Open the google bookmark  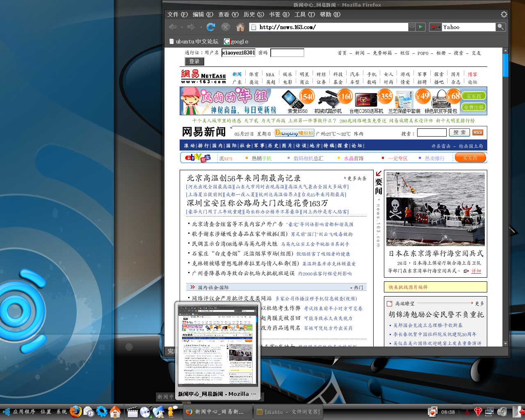pos(236,41)
